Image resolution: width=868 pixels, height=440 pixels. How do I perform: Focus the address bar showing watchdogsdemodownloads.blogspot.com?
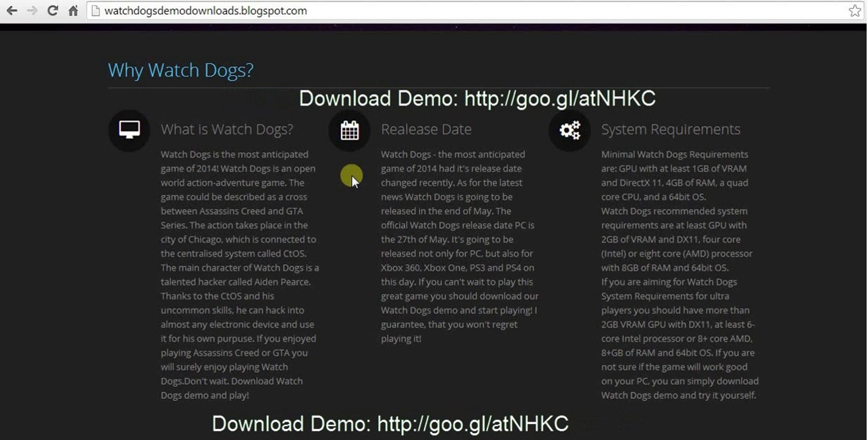click(x=474, y=10)
